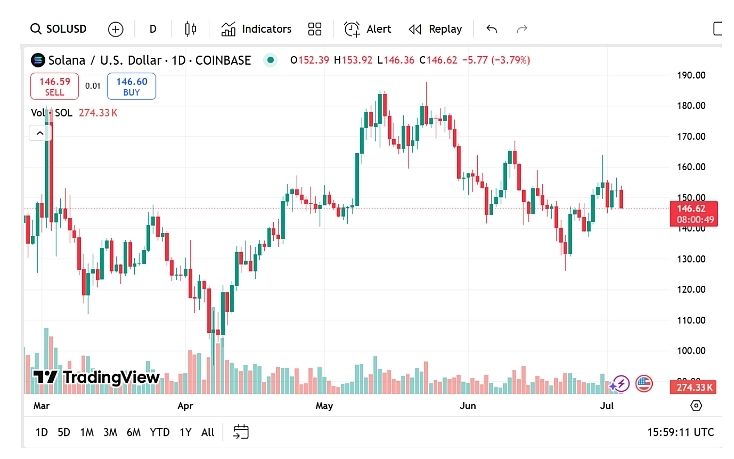This screenshot has height=459, width=734.
Task: Create a new Alert
Action: click(367, 29)
